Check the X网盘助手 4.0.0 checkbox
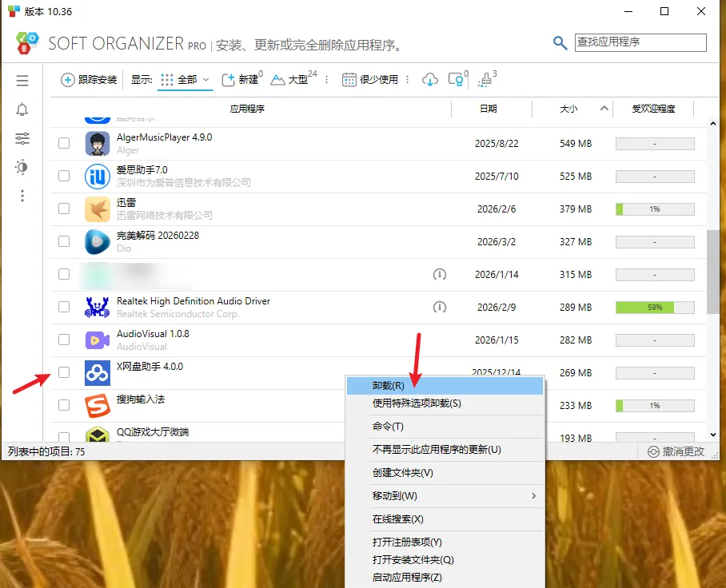This screenshot has width=726, height=588. pos(64,372)
